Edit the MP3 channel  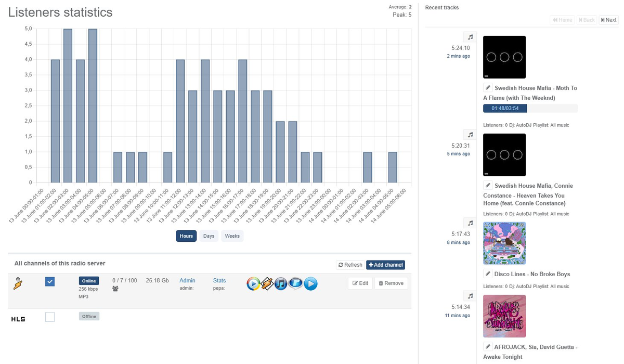pyautogui.click(x=360, y=283)
